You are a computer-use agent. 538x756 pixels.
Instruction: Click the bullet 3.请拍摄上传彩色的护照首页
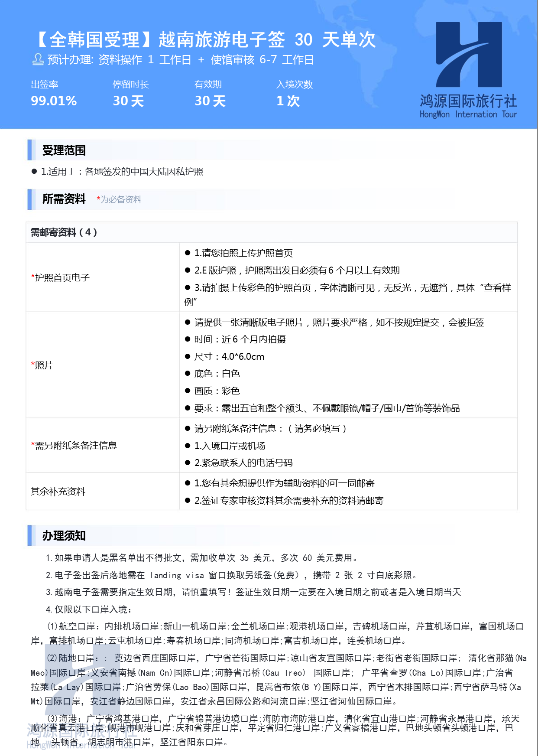point(348,295)
